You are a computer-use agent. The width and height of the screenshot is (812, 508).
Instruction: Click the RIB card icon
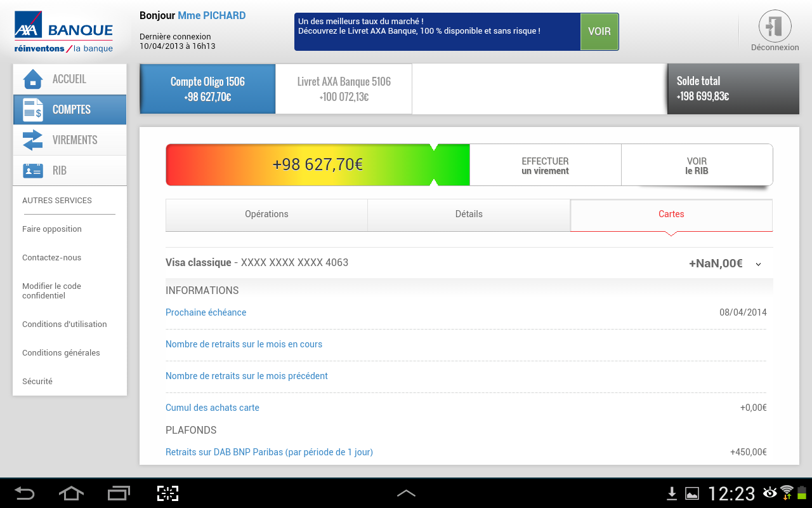[32, 171]
